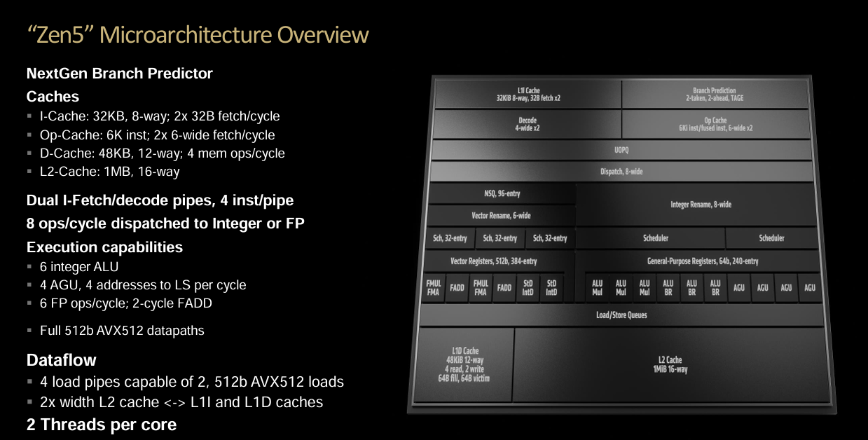This screenshot has height=440, width=868.
Task: Select the D-Cache 48KB bullet text
Action: coord(162,153)
